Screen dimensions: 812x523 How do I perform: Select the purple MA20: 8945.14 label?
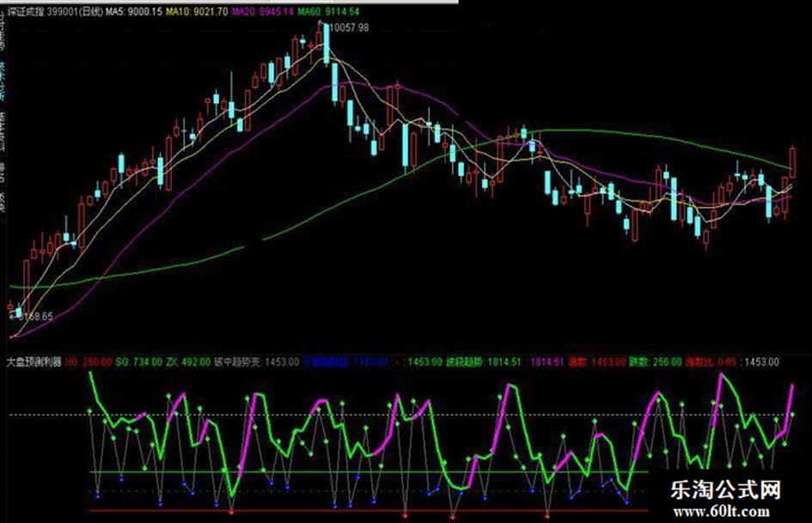coord(263,11)
